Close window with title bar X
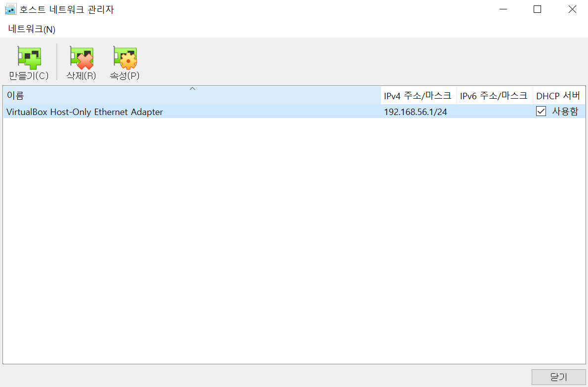The height and width of the screenshot is (387, 588). tap(572, 9)
